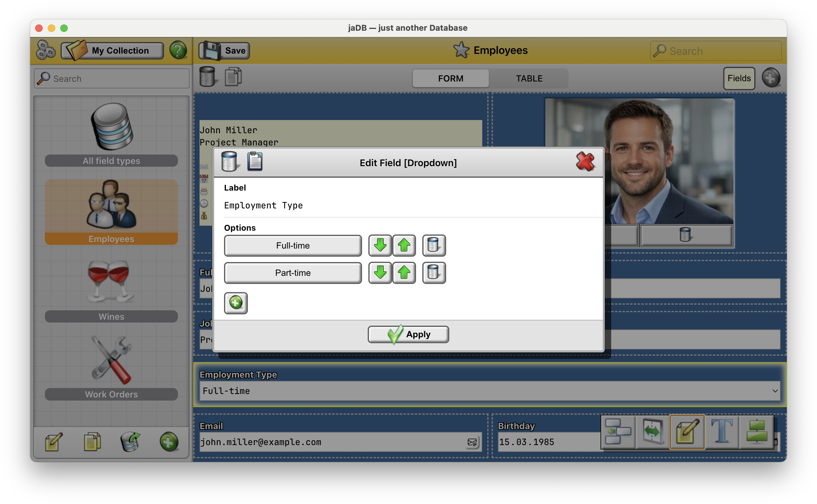Delete the Part-time option via trash icon

tap(434, 273)
